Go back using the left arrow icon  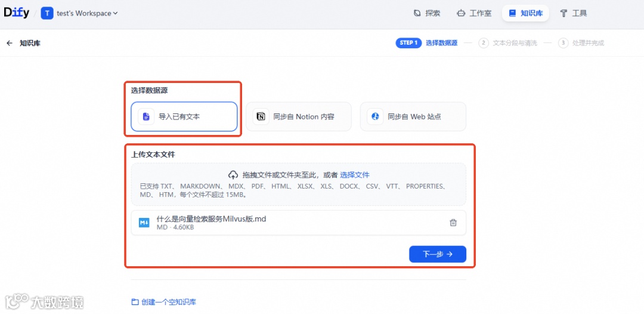10,43
